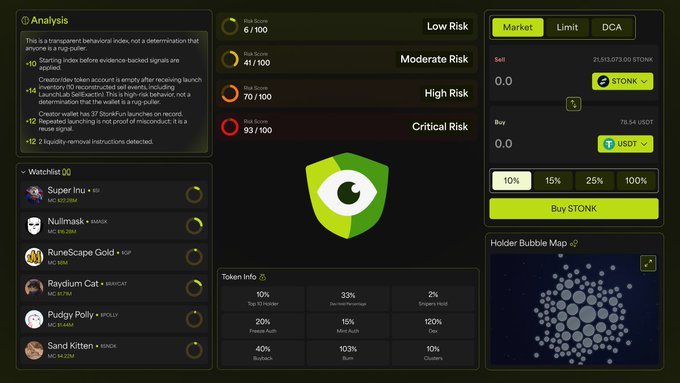Select the 15% amount option
Viewport: 680px width, 383px height.
click(x=553, y=180)
